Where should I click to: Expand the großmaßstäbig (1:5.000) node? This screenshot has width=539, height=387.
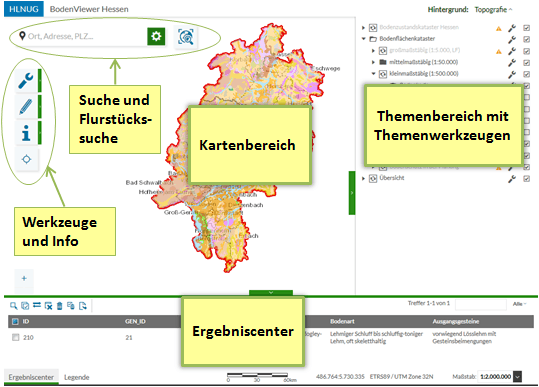[373, 51]
